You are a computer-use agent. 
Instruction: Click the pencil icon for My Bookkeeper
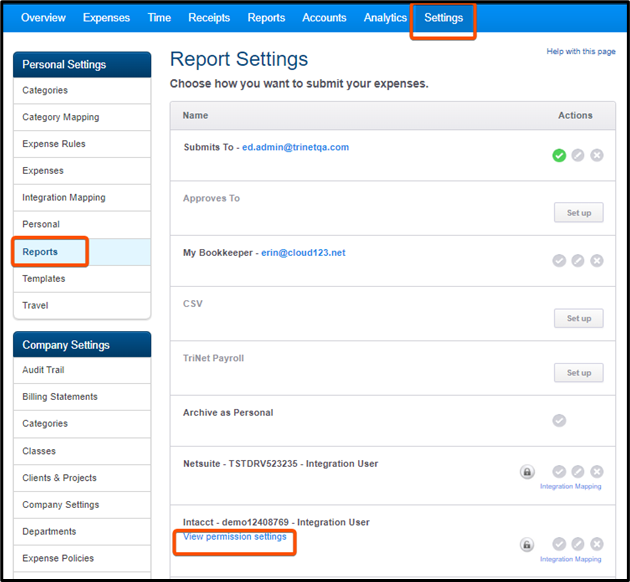coord(578,261)
